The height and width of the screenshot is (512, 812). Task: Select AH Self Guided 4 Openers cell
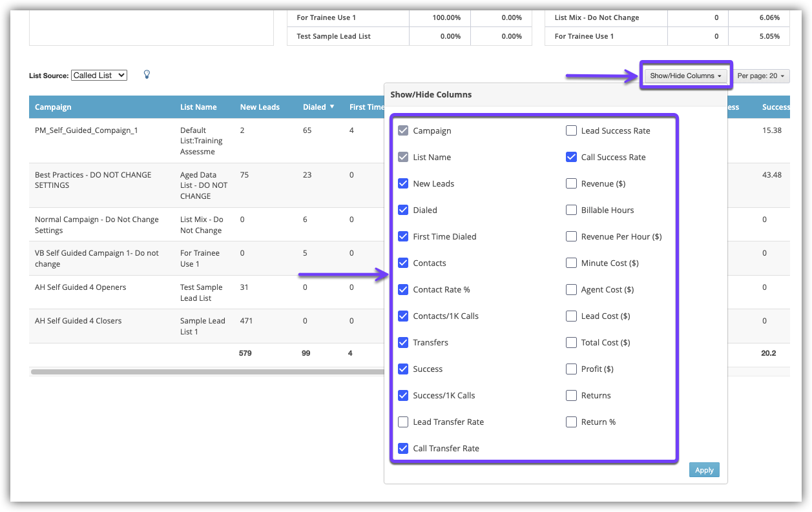(80, 287)
